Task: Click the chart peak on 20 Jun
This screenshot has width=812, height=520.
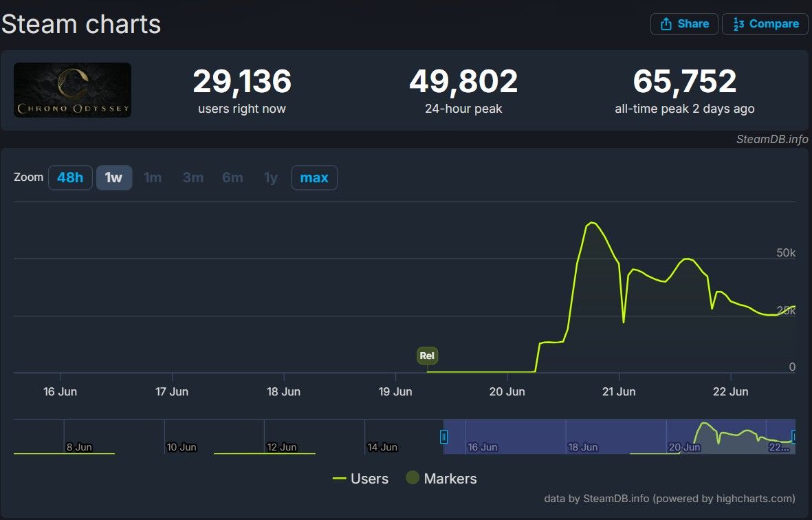Action: click(591, 223)
